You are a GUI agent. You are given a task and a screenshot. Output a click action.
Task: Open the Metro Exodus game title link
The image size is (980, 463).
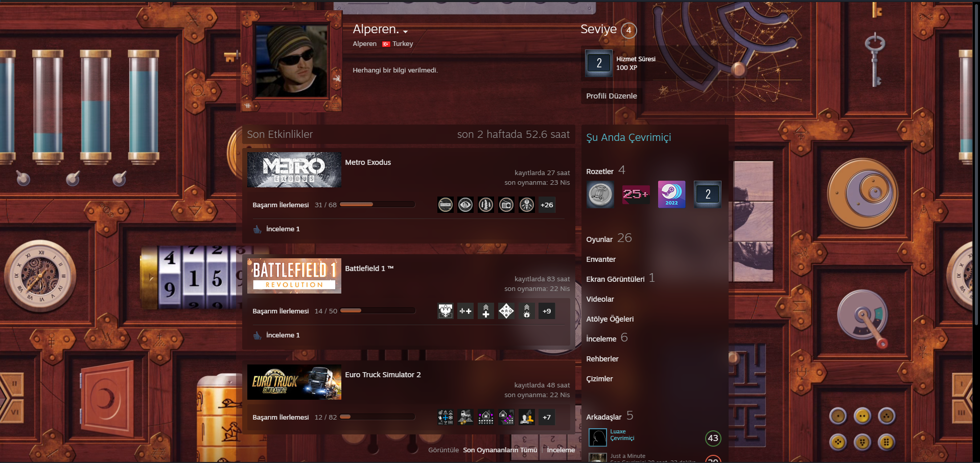368,162
